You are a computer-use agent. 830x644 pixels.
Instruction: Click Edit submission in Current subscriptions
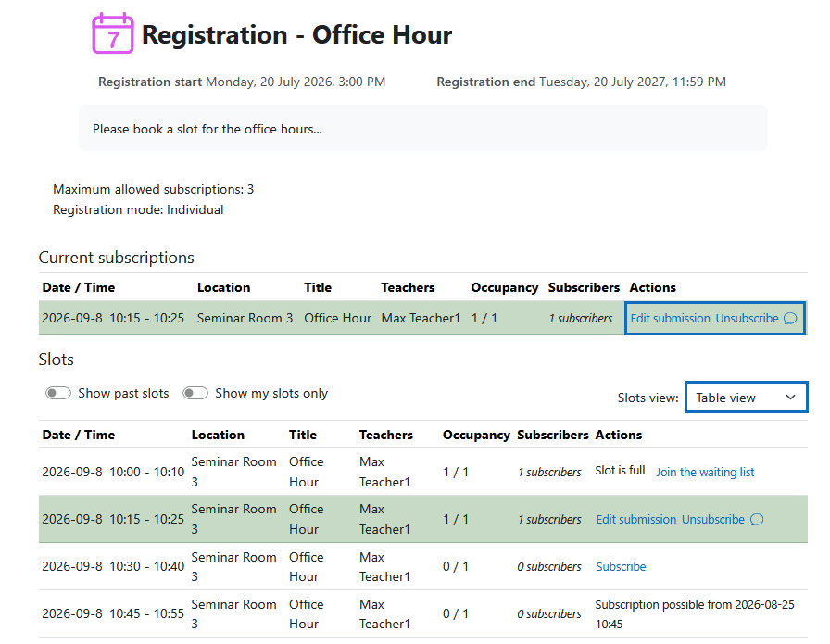[670, 318]
